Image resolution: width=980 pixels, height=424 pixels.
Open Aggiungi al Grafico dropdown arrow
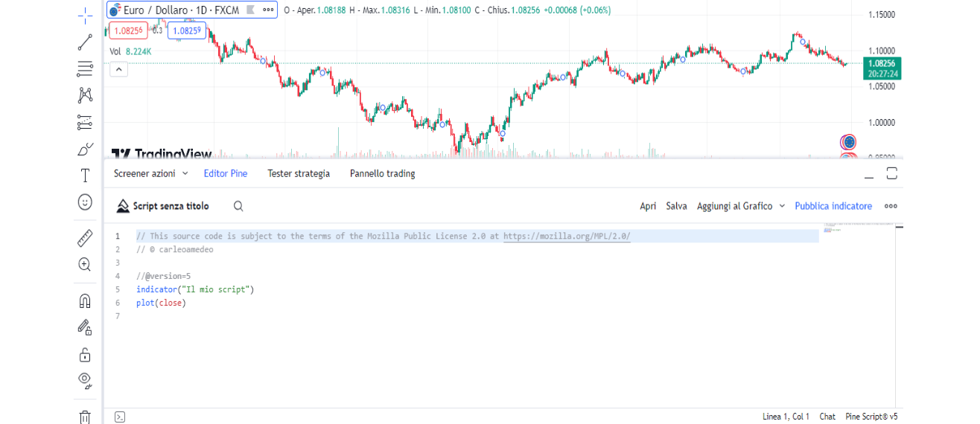coord(782,206)
